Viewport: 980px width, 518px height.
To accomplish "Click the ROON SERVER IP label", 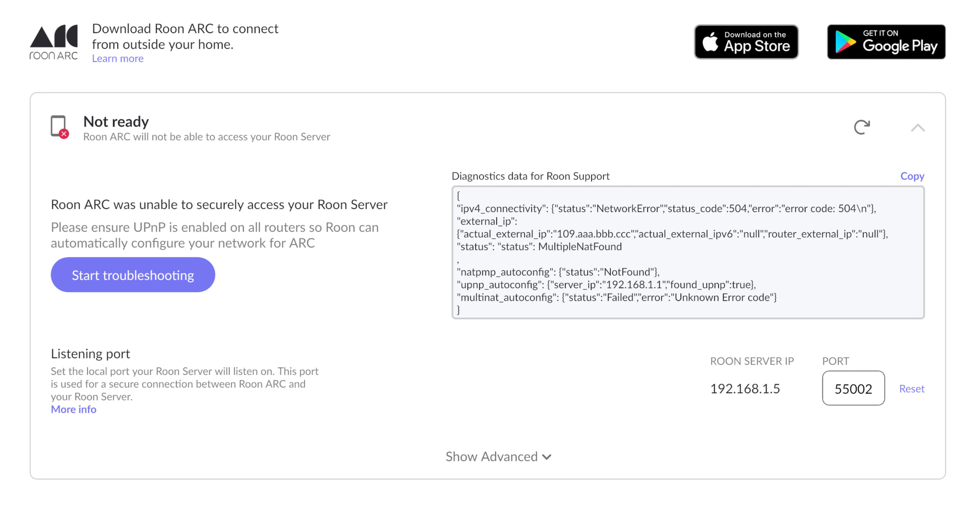I will tap(752, 361).
